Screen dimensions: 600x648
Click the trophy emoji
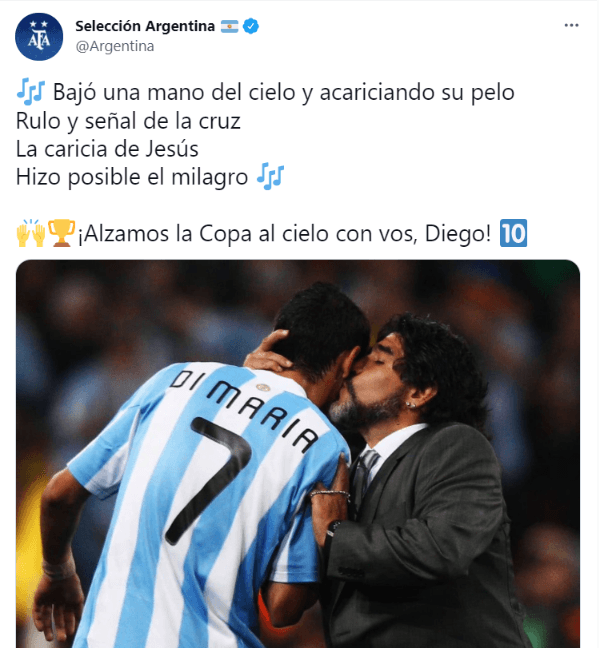click(62, 233)
